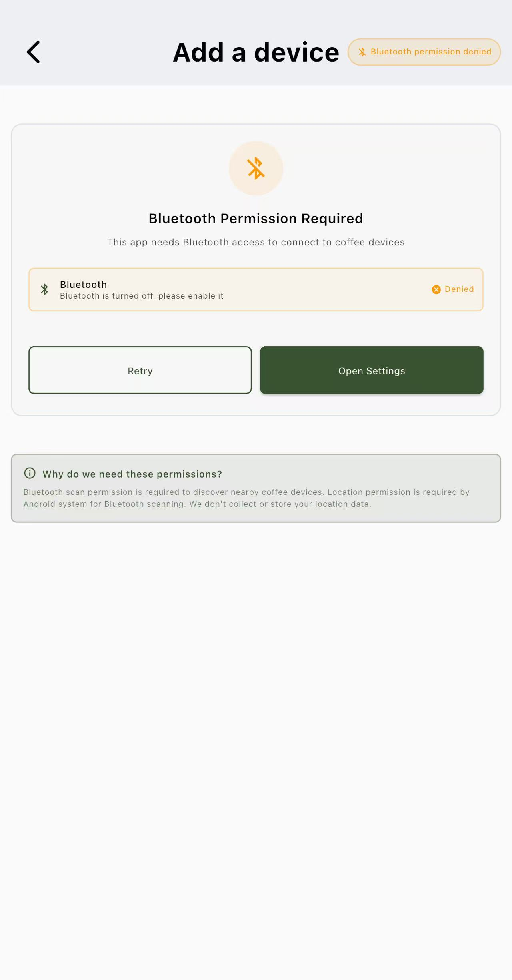512x980 pixels.
Task: Click the Add a device title
Action: point(256,52)
